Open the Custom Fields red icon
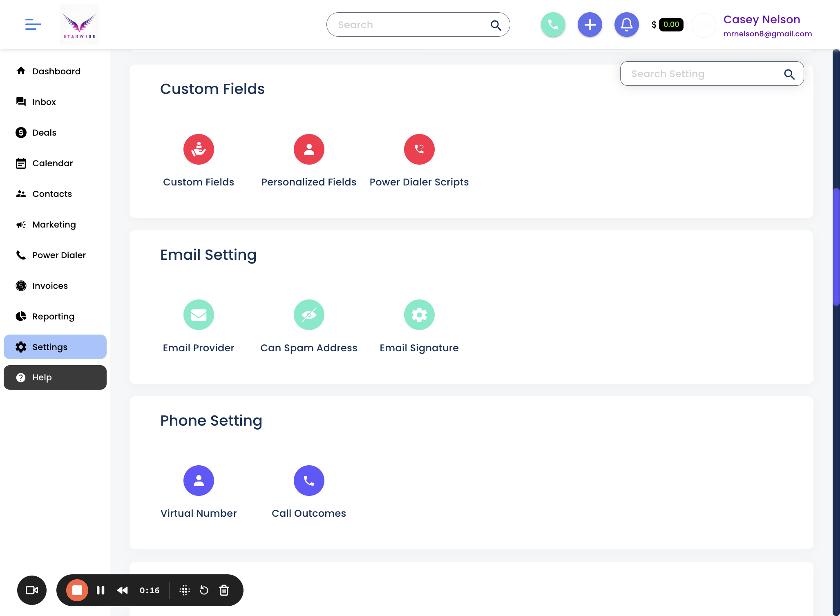Image resolution: width=840 pixels, height=616 pixels. [x=199, y=149]
